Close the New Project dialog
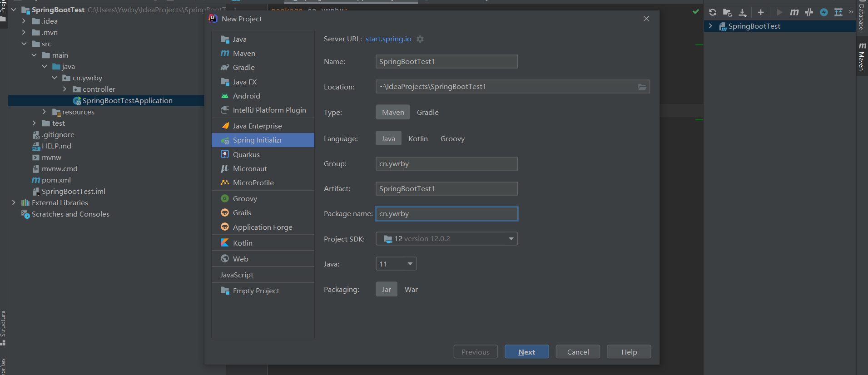 tap(646, 19)
